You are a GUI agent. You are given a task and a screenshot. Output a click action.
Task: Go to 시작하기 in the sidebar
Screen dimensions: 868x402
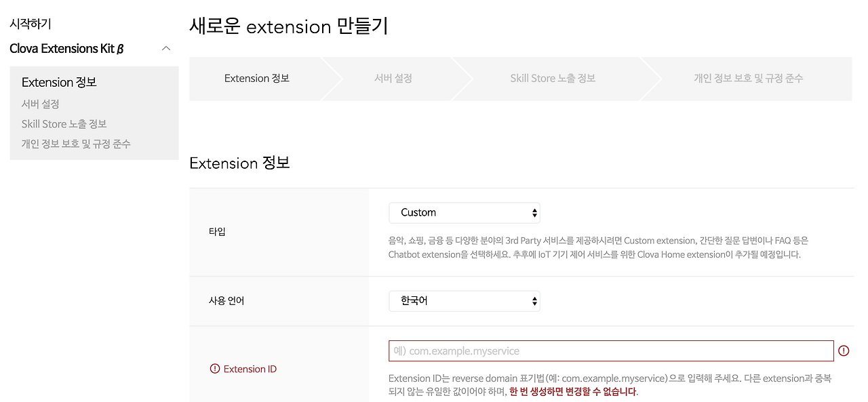click(31, 24)
